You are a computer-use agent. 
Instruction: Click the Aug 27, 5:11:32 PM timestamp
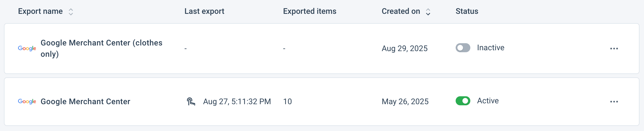pos(237,101)
